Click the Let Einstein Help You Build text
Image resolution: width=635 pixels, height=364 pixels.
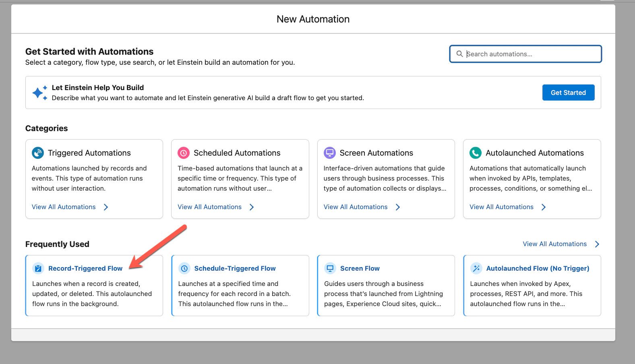tap(98, 88)
